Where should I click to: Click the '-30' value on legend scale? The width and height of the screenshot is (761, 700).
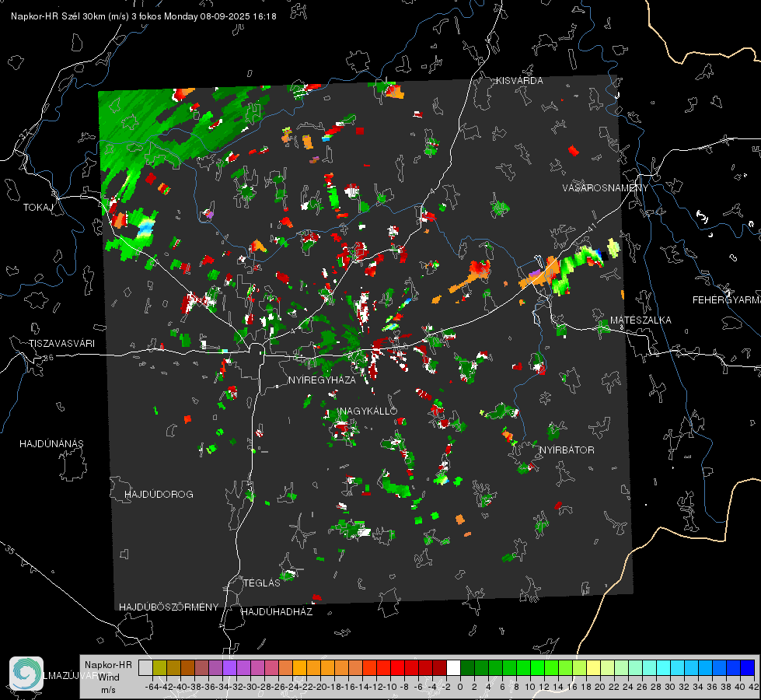(250, 687)
